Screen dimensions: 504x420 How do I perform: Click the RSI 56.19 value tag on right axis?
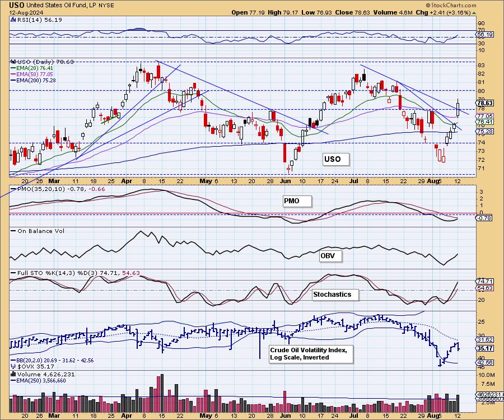(485, 34)
